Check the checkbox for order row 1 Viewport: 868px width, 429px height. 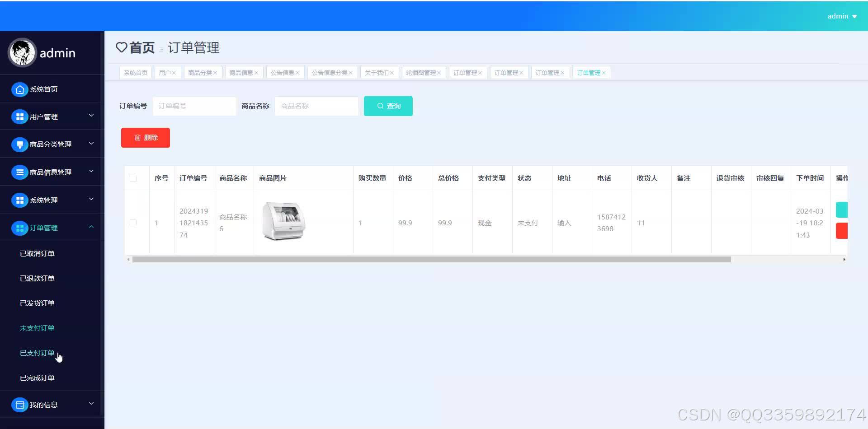133,223
